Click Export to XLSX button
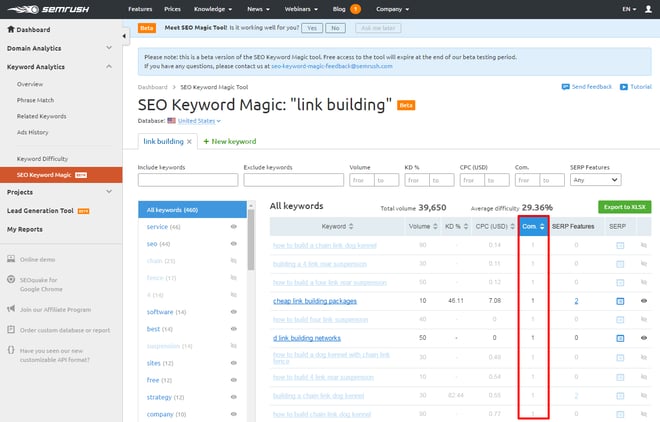This screenshot has height=422, width=660. coord(625,207)
